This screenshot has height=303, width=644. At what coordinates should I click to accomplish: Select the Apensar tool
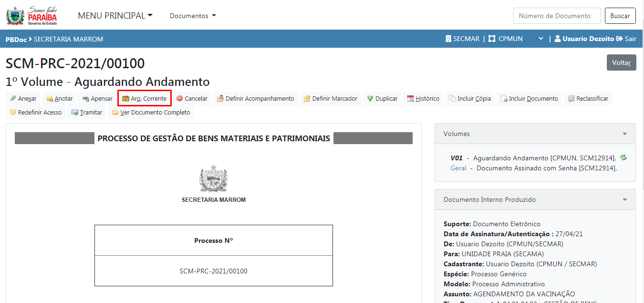[97, 99]
